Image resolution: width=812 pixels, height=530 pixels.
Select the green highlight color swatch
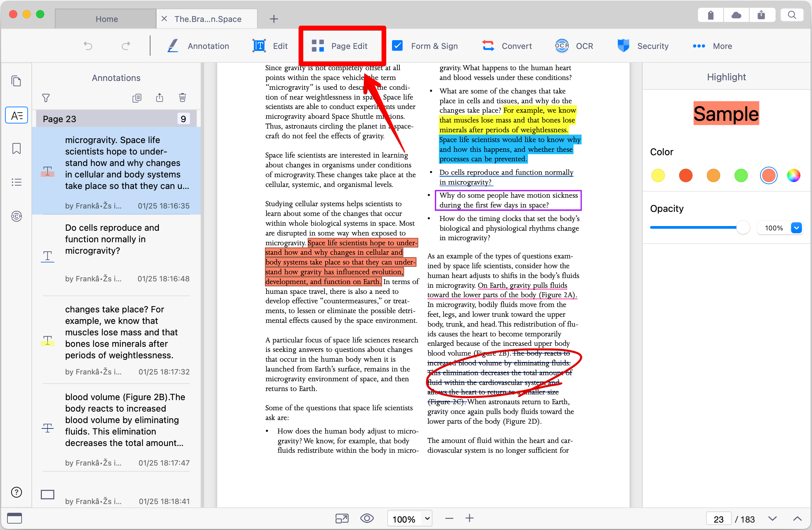point(741,175)
